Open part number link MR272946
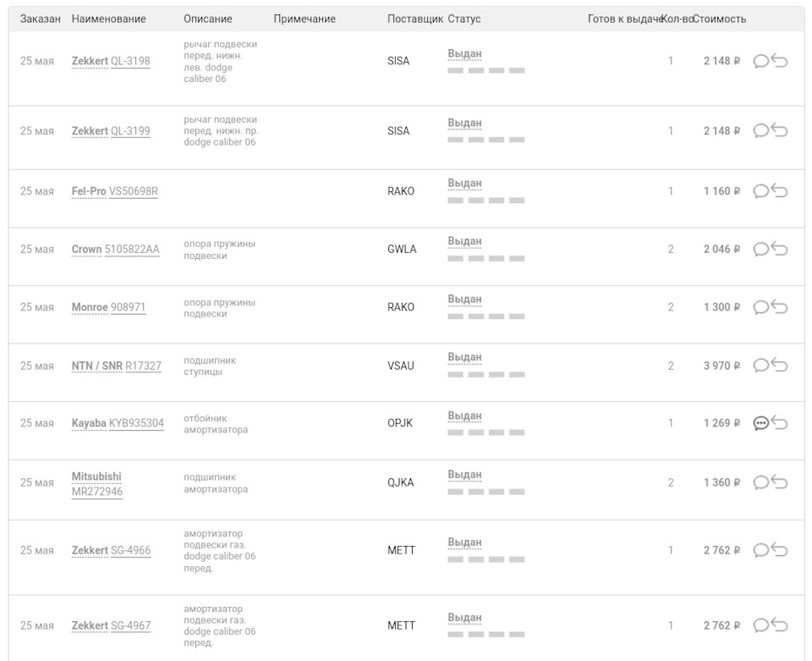The width and height of the screenshot is (812, 661). pos(97,491)
